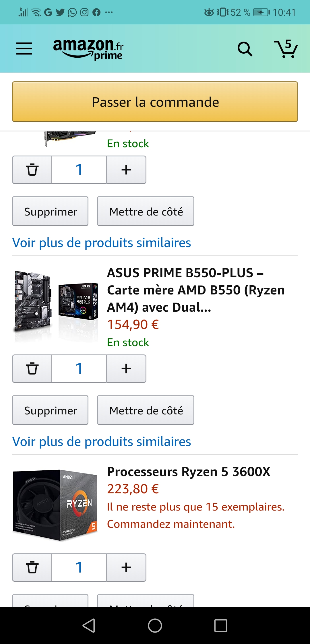The width and height of the screenshot is (310, 644).
Task: Open similar products link under ASUS motherboard
Action: tap(102, 442)
